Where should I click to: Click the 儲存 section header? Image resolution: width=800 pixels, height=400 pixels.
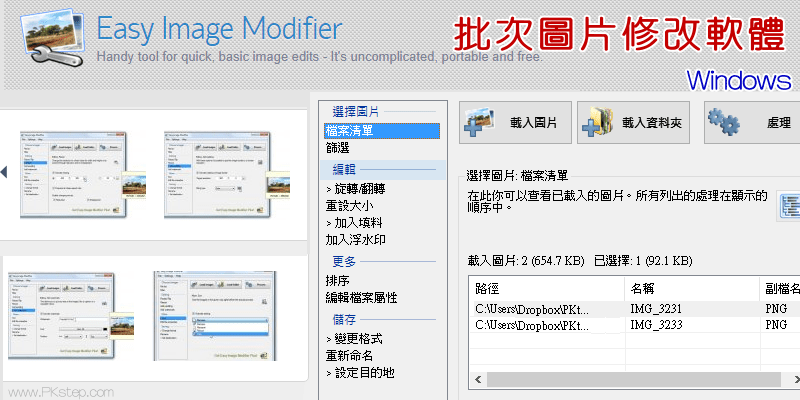tap(344, 319)
